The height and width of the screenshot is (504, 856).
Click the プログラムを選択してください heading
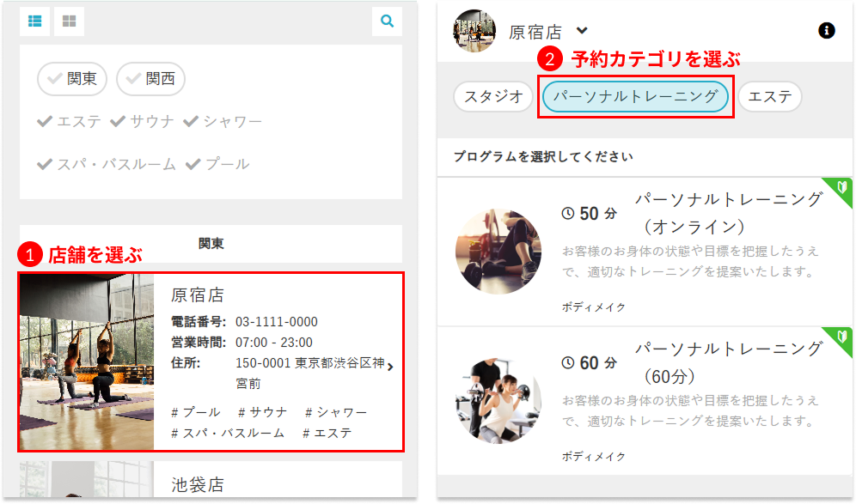click(543, 157)
